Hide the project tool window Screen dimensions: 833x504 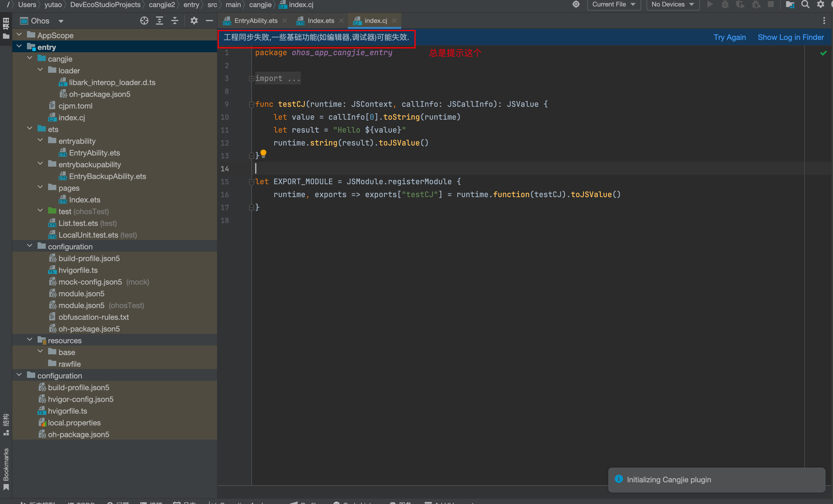pyautogui.click(x=209, y=21)
